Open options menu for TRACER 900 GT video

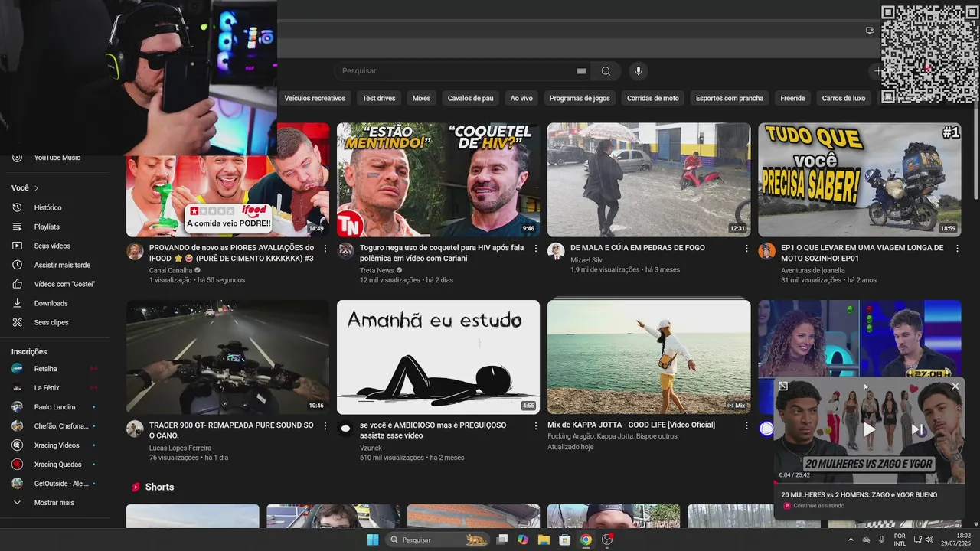pyautogui.click(x=325, y=425)
